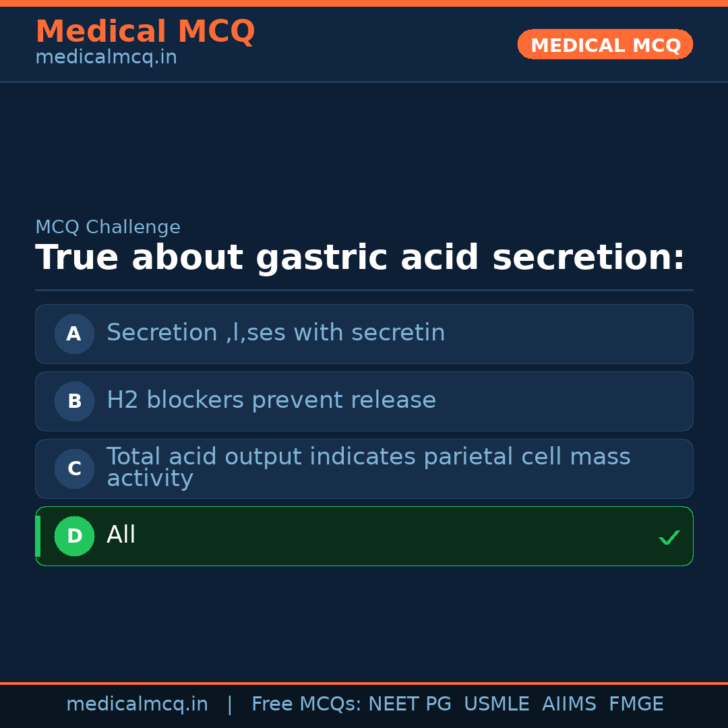Click the green D option badge
The height and width of the screenshot is (728, 728).
[74, 536]
